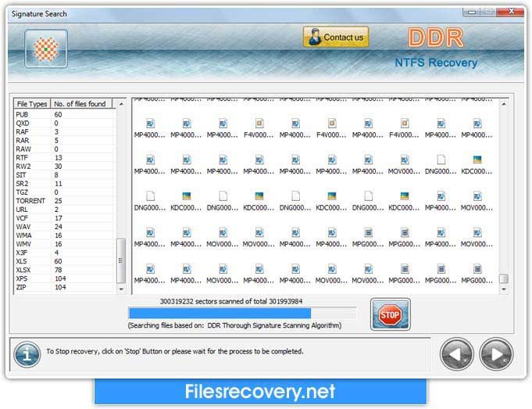The height and width of the screenshot is (409, 532).
Task: Select the RW2 file type row
Action: (64, 166)
